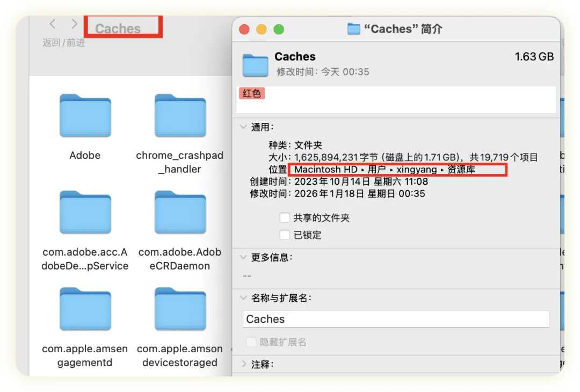The width and height of the screenshot is (580, 392).
Task: Collapse the 更多信息 section
Action: tap(243, 257)
